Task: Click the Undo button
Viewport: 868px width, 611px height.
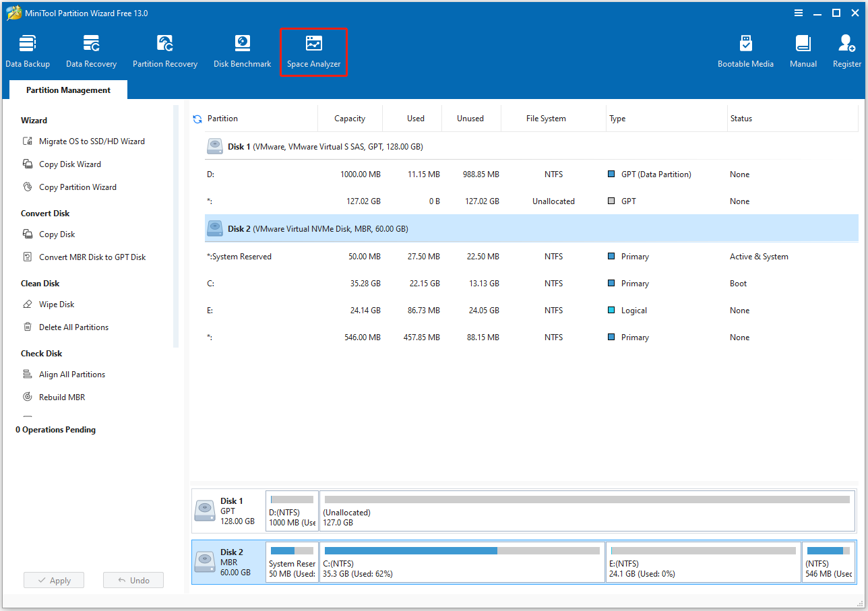Action: pos(133,580)
